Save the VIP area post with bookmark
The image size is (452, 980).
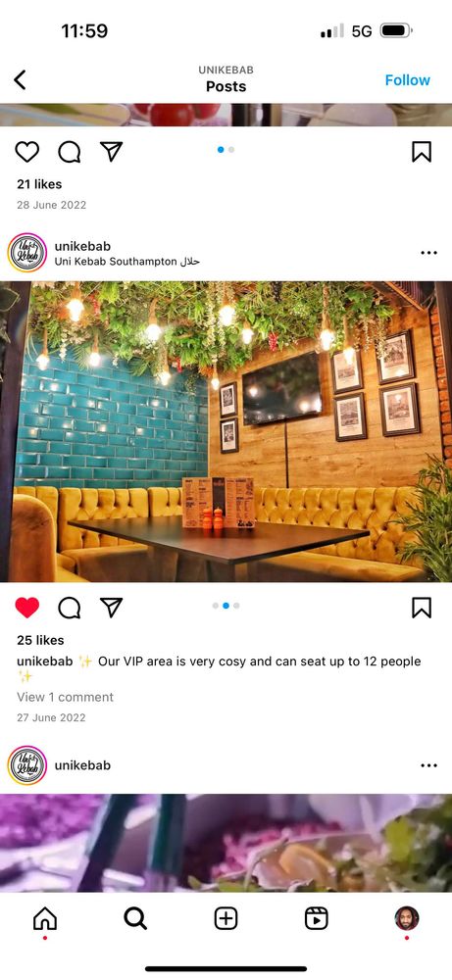point(422,607)
